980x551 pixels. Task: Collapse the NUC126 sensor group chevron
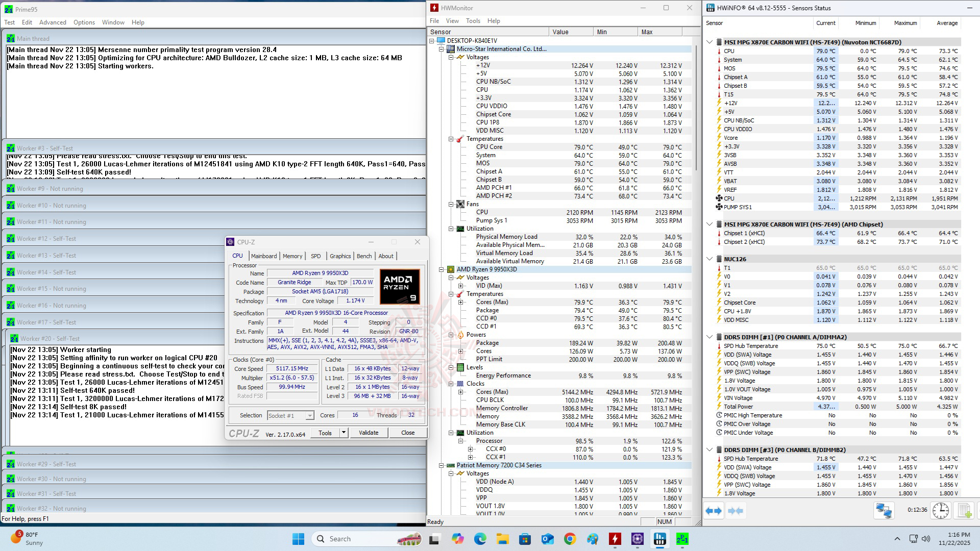709,259
